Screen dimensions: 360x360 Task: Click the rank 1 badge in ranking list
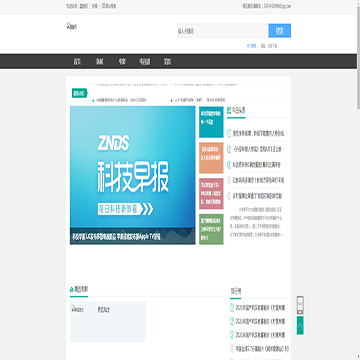click(x=232, y=307)
